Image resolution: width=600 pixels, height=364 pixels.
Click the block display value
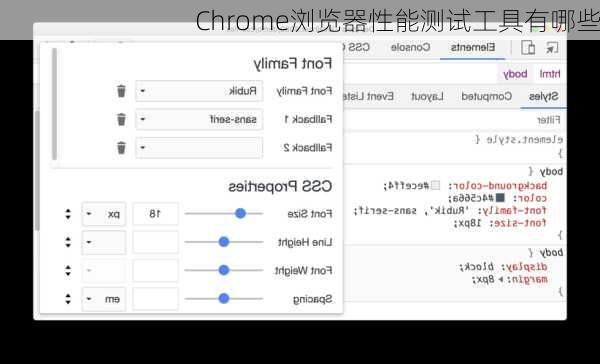click(x=479, y=267)
